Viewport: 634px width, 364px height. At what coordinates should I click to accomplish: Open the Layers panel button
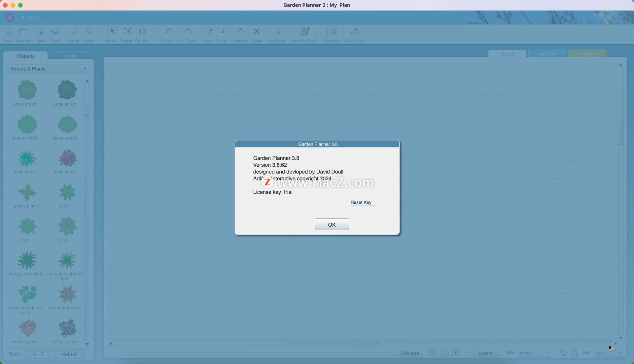click(485, 353)
